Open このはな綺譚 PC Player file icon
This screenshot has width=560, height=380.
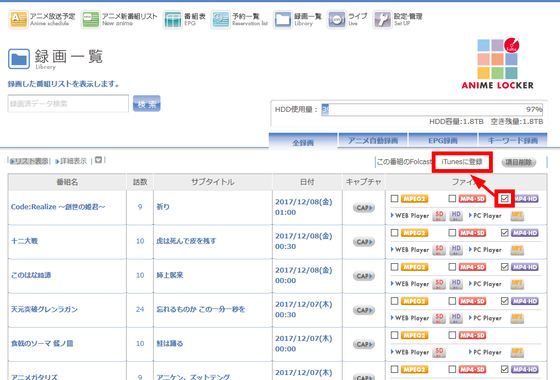[517, 284]
